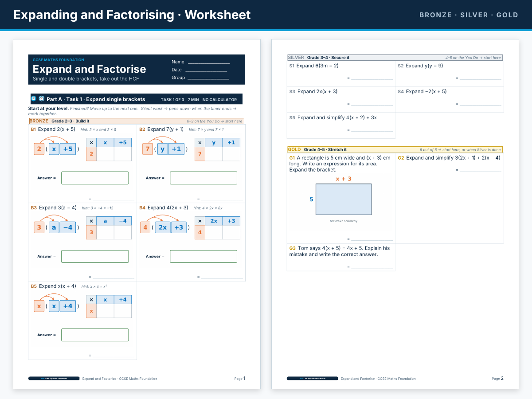Select the SILVER level banner
Image resolution: width=532 pixels, height=399 pixels.
tap(395, 58)
